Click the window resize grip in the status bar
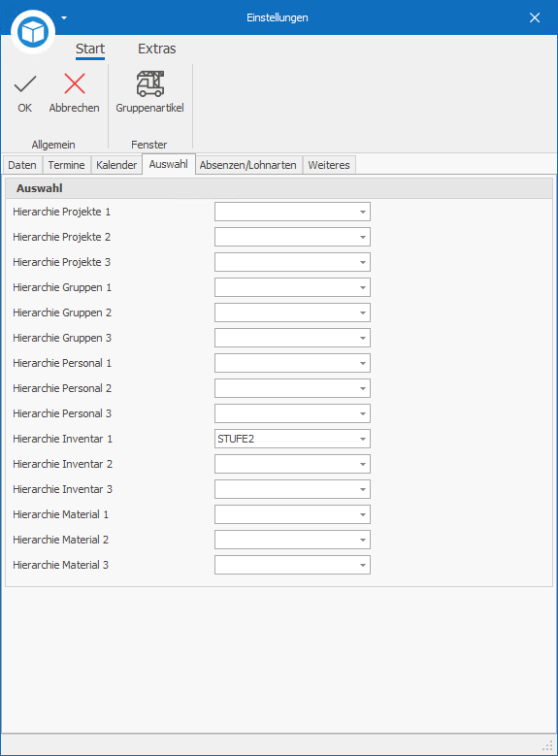The height and width of the screenshot is (756, 558). click(548, 745)
